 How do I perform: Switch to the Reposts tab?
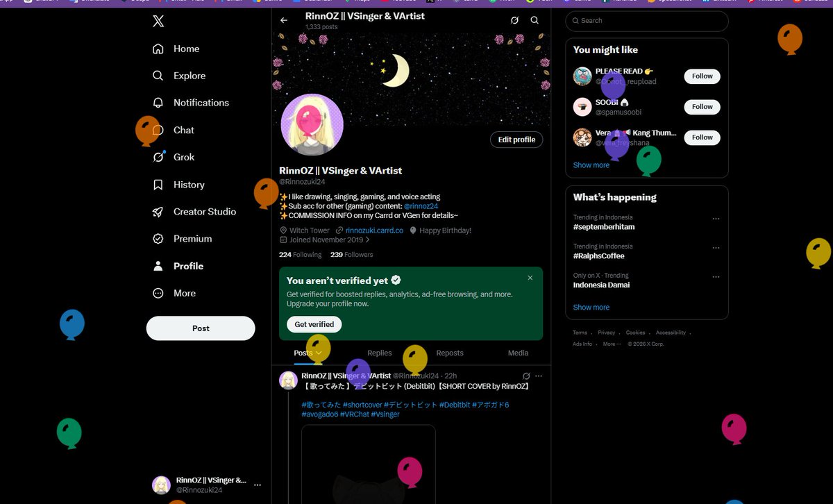450,353
